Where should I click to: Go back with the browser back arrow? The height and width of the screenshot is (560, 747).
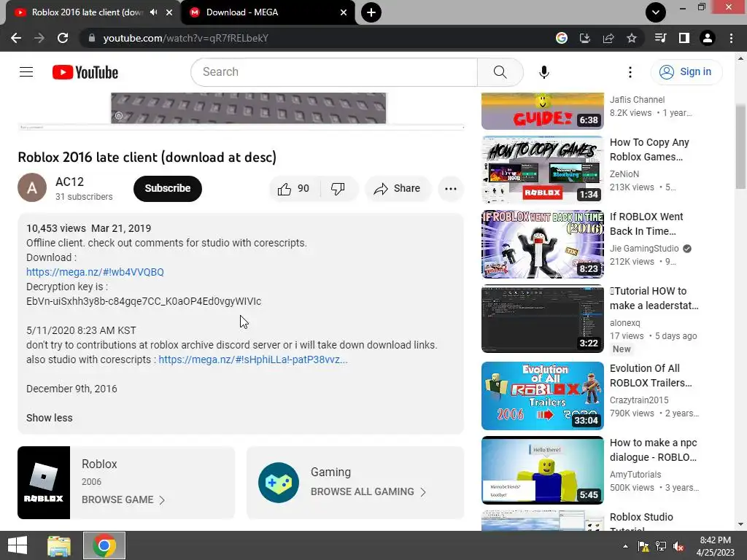(16, 38)
